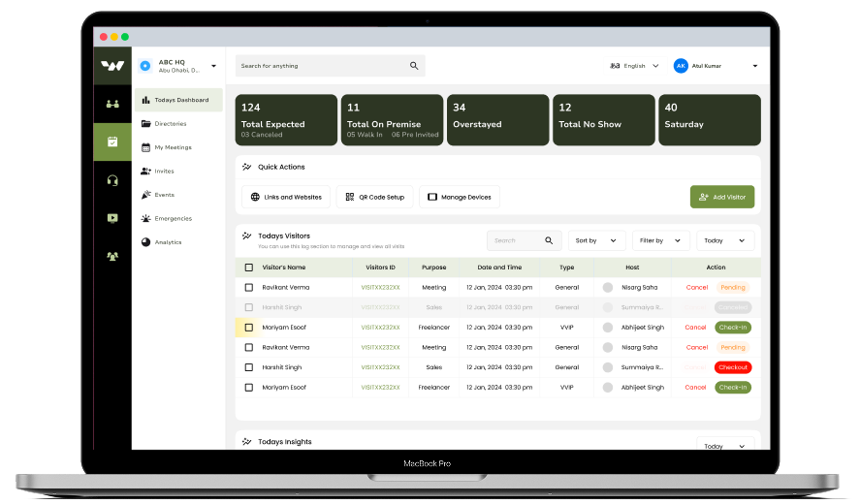Click Check-In for last Mariyam Esoof row
860x504 pixels.
pyautogui.click(x=733, y=387)
